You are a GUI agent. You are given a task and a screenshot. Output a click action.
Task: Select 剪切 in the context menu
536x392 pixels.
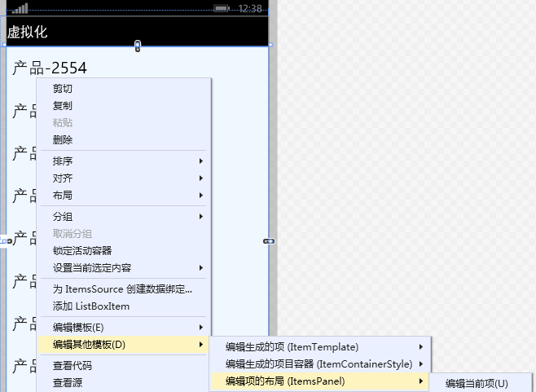123,89
